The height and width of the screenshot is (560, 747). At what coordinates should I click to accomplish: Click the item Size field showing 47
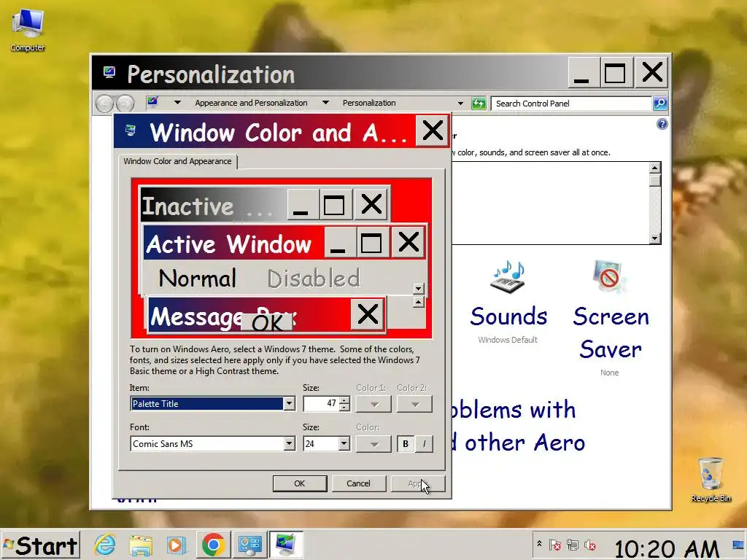[x=321, y=403]
